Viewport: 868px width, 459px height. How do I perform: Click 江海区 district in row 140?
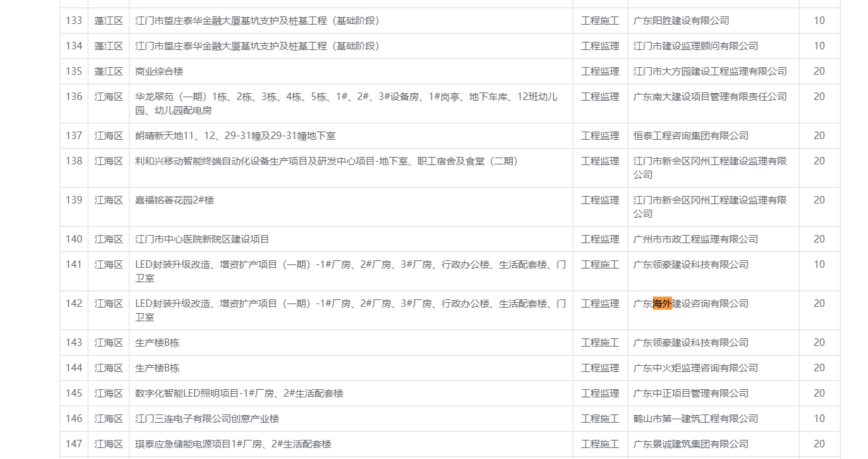pyautogui.click(x=109, y=239)
